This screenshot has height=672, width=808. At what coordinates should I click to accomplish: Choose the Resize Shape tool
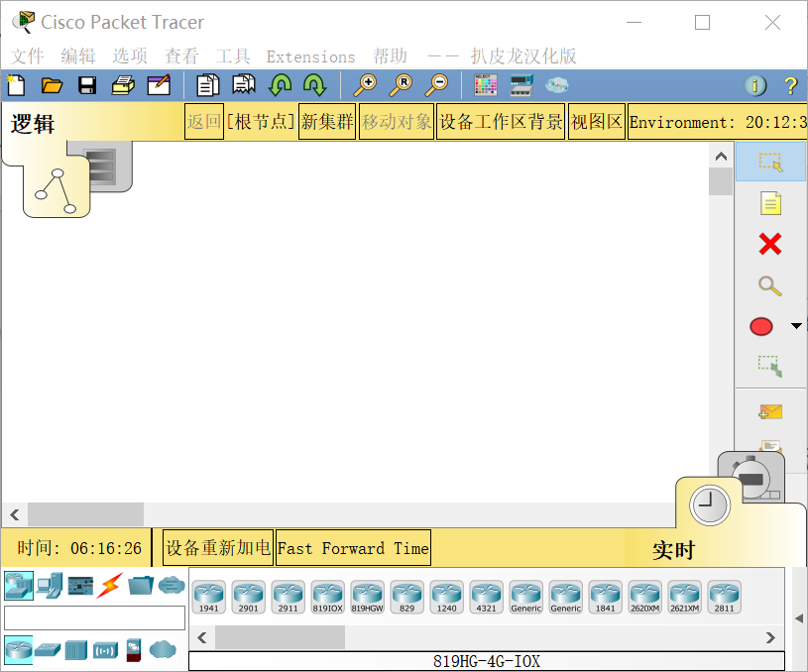770,366
